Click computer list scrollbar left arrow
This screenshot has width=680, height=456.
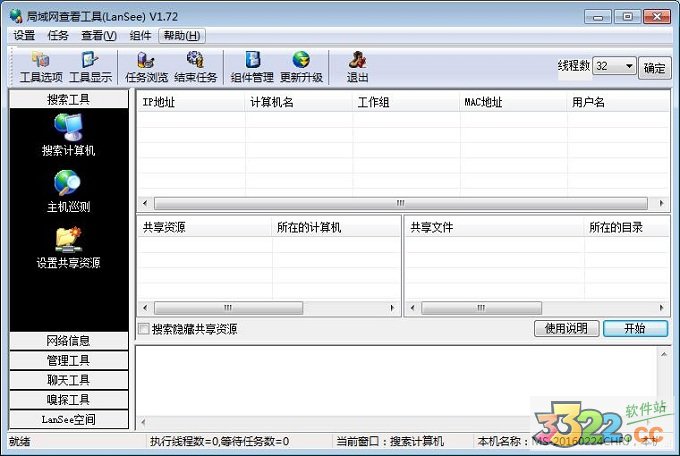tap(145, 203)
